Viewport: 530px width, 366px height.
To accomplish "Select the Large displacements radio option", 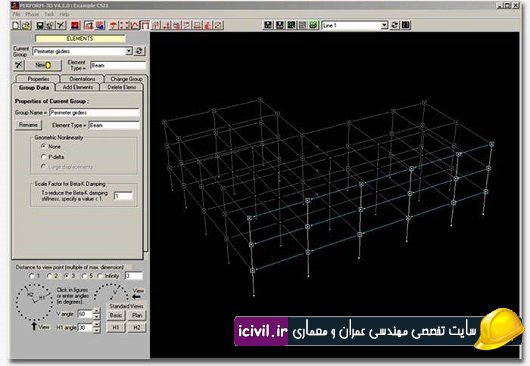I will pos(43,166).
